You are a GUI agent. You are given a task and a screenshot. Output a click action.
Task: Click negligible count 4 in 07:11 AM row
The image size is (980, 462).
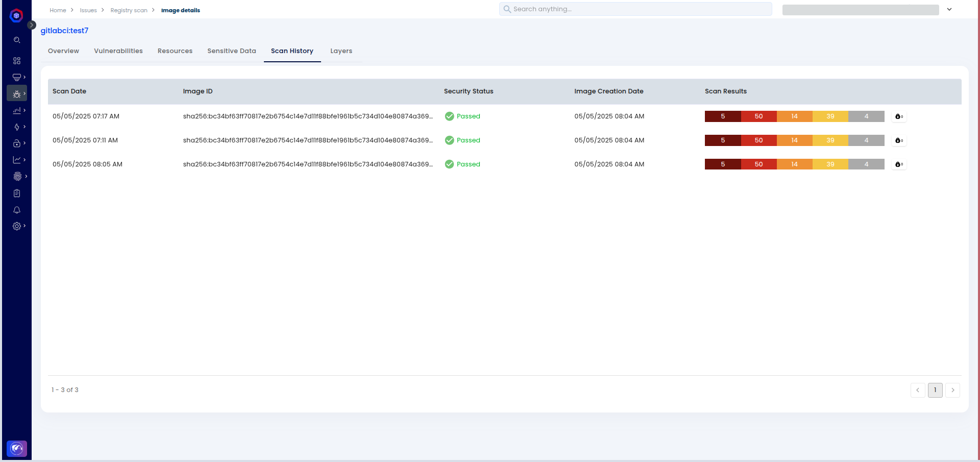pyautogui.click(x=866, y=140)
